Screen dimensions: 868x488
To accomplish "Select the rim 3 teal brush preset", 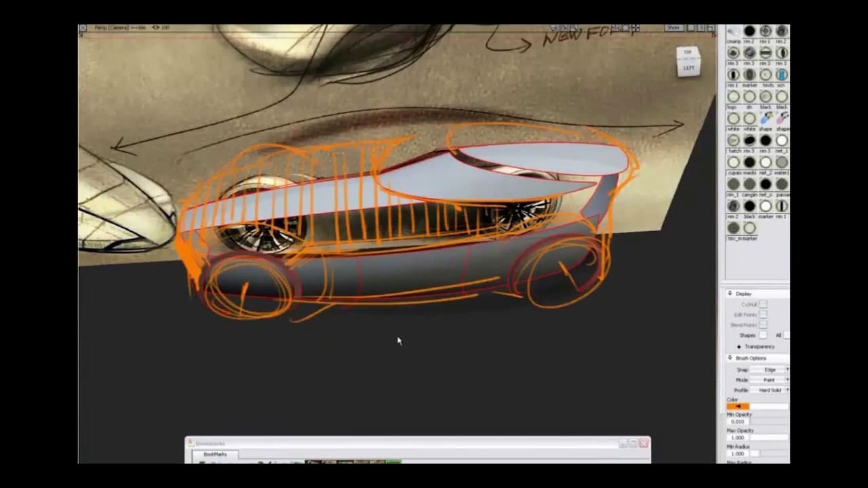I will click(781, 75).
